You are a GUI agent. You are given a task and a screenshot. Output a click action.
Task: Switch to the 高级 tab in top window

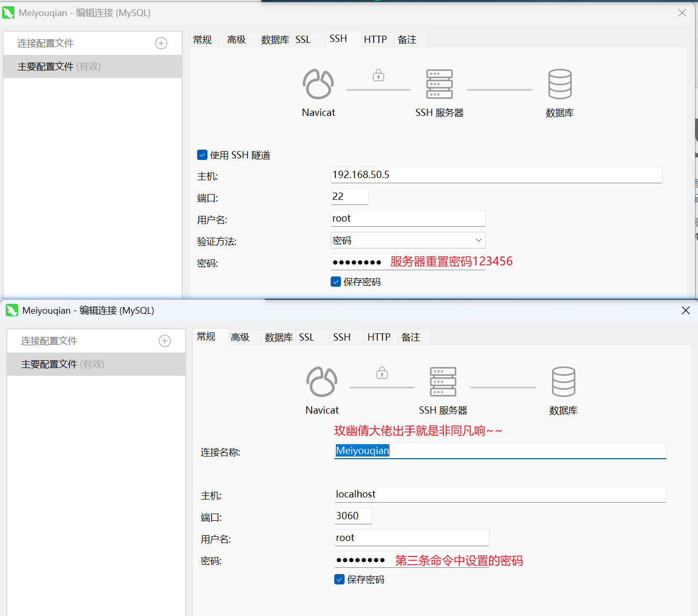pyautogui.click(x=236, y=40)
